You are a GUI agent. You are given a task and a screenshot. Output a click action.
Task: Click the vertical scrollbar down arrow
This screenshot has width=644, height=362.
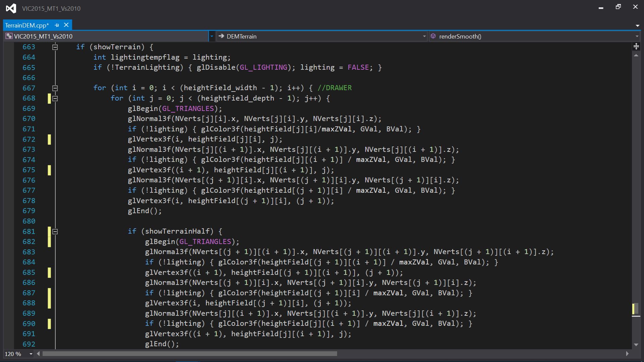click(x=636, y=345)
